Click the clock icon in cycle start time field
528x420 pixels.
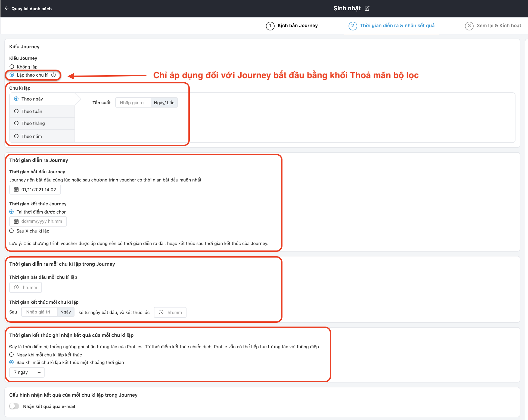(16, 287)
